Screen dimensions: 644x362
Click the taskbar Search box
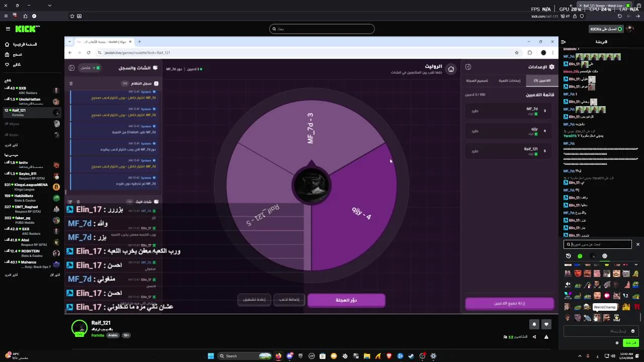coord(245,356)
